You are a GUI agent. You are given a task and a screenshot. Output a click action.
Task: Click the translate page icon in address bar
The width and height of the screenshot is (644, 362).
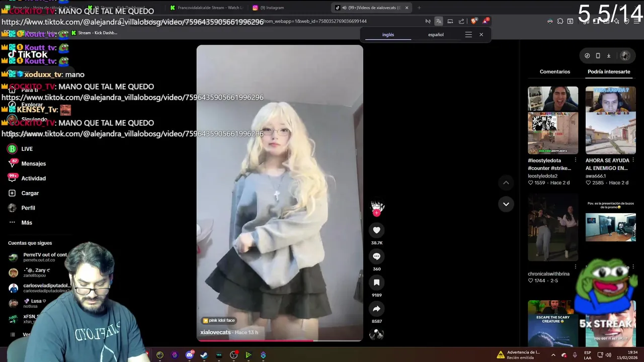pyautogui.click(x=439, y=21)
